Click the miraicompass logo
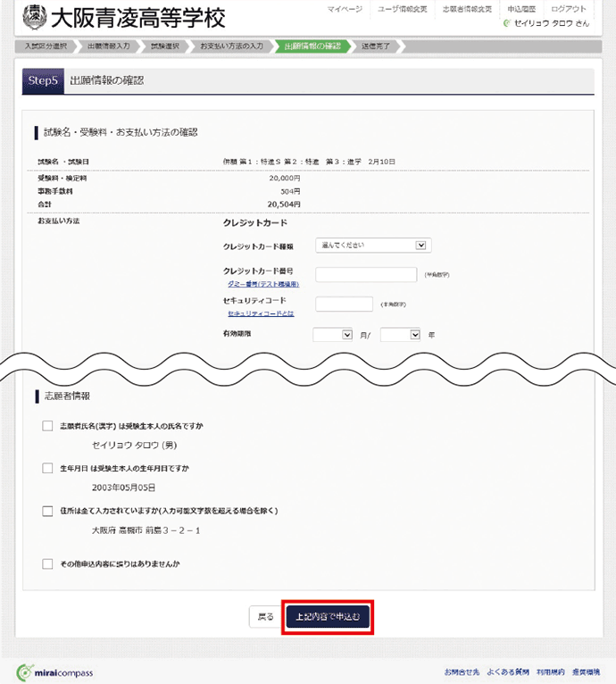 [54, 671]
